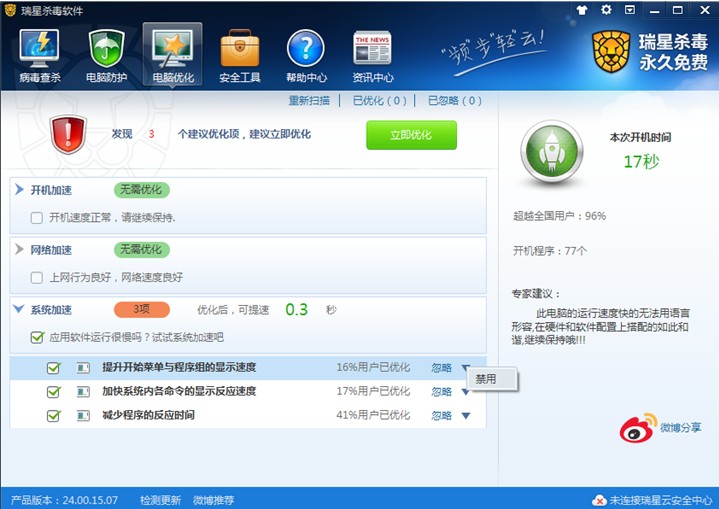Open the 帮助中心 question mark icon

click(306, 55)
